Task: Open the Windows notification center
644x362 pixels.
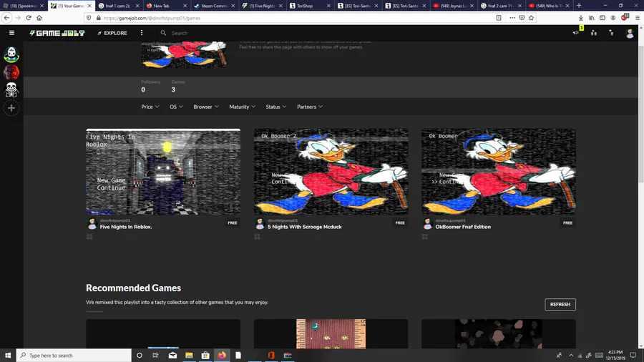Action: pyautogui.click(x=633, y=355)
